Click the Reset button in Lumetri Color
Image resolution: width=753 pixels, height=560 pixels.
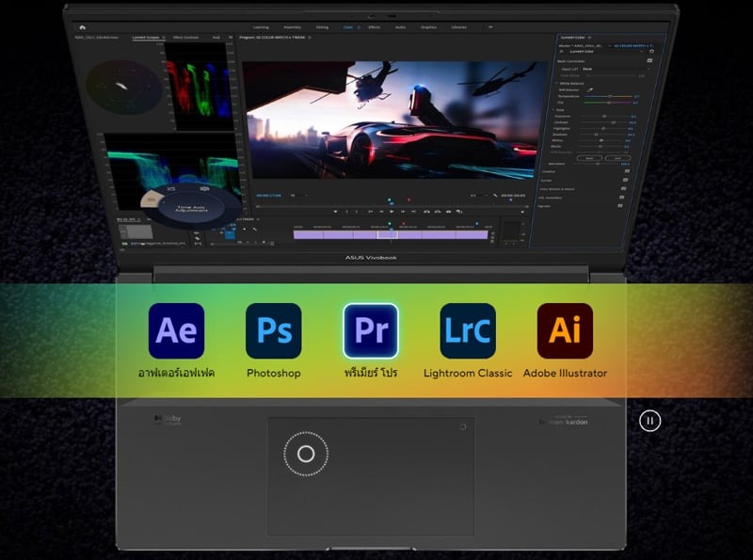(x=589, y=158)
